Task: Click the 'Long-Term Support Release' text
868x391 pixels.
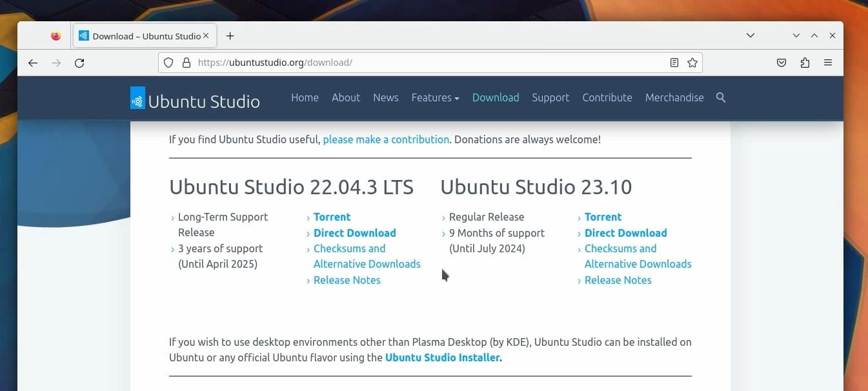Action: (x=223, y=225)
